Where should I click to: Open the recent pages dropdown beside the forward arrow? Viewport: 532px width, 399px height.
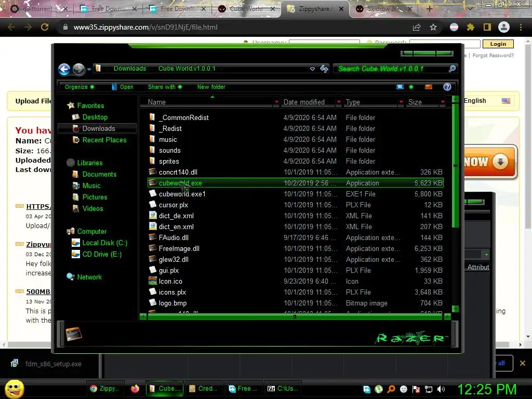tap(89, 69)
